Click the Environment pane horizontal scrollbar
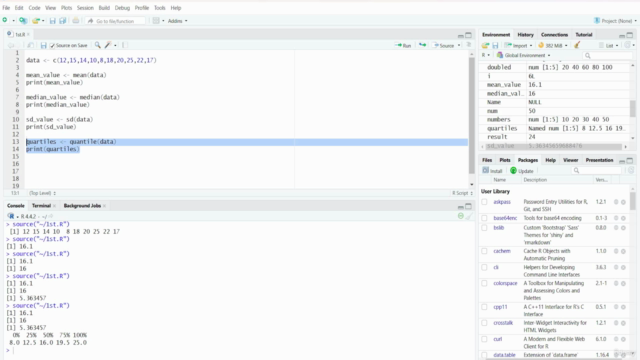The width and height of the screenshot is (640, 360). [x=553, y=146]
